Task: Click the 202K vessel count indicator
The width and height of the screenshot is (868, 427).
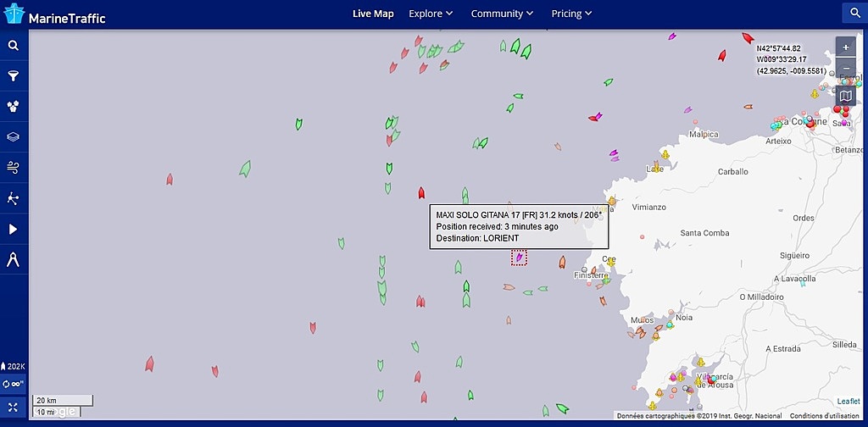Action: pos(14,366)
